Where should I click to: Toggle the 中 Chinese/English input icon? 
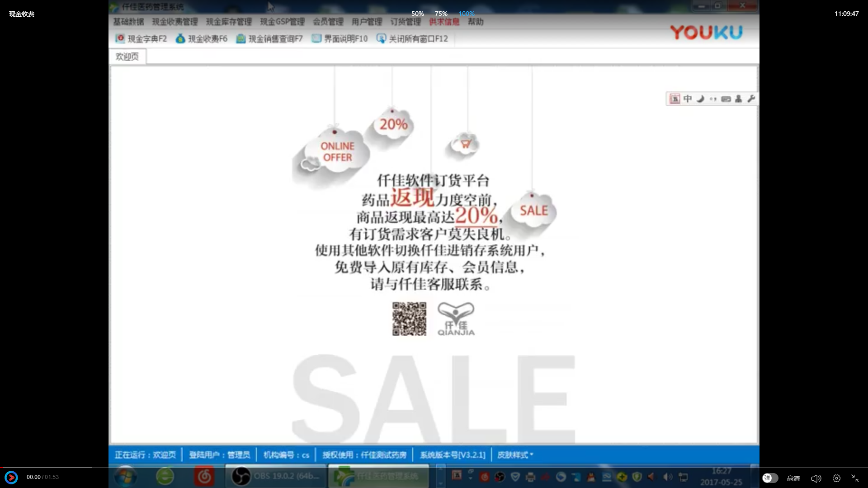point(688,99)
